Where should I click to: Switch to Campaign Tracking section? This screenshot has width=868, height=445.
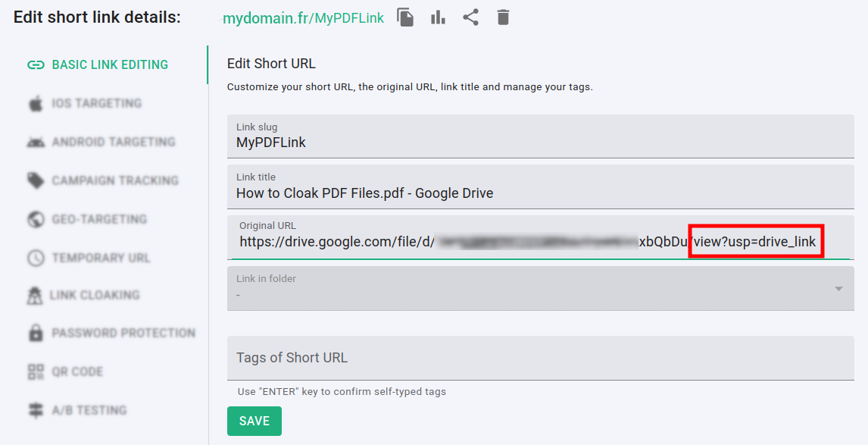coord(114,181)
